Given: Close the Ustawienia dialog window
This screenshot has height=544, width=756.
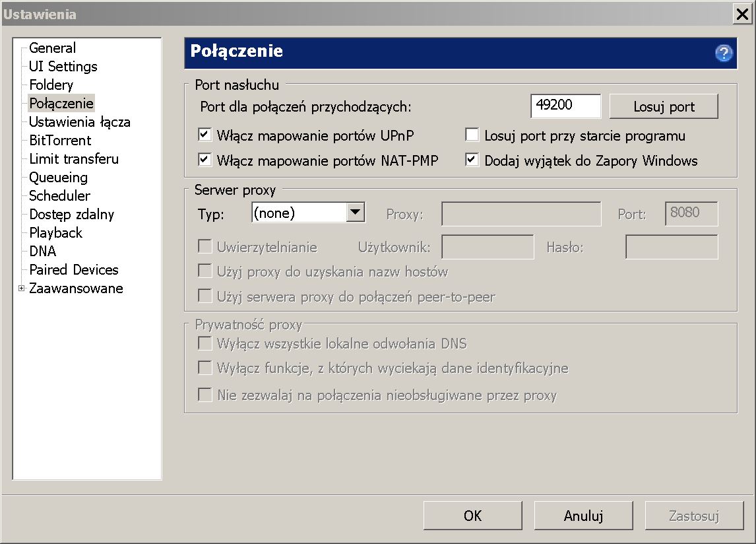Looking at the screenshot, I should [743, 14].
